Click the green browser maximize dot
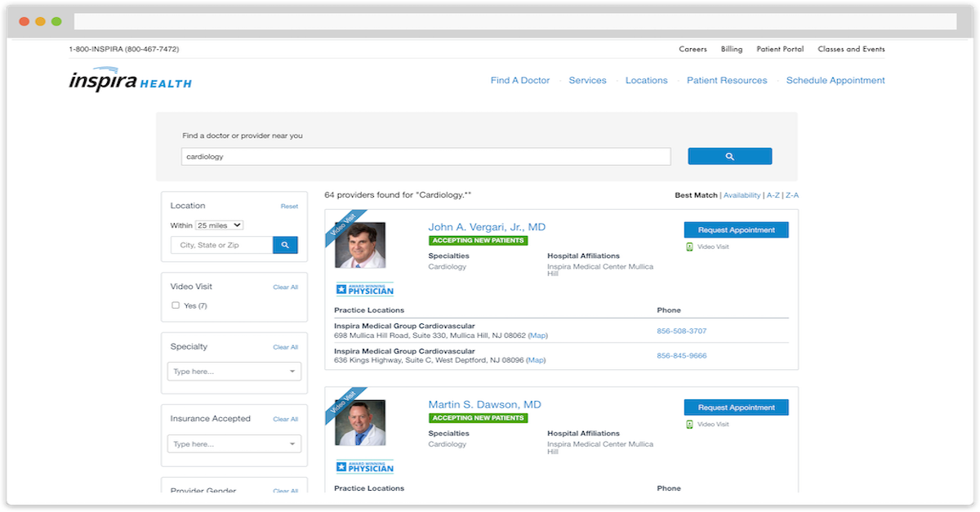Viewport: 980px width, 512px height. [56, 21]
